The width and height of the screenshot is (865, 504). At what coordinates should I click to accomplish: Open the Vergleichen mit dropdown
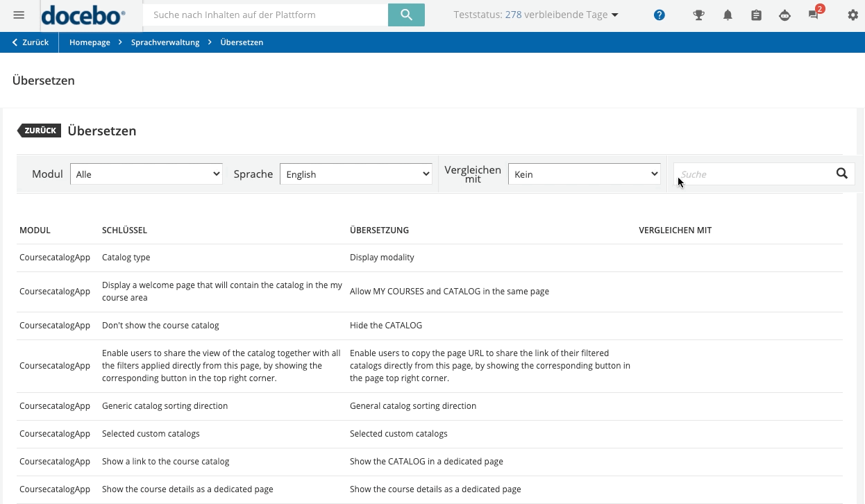(585, 174)
